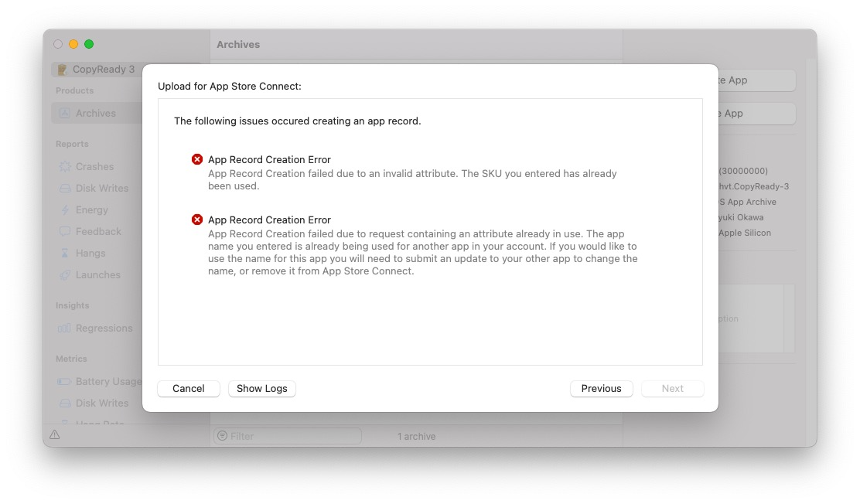Click the Crashes icon in the sidebar
Viewport: 860px width, 504px height.
(x=65, y=166)
